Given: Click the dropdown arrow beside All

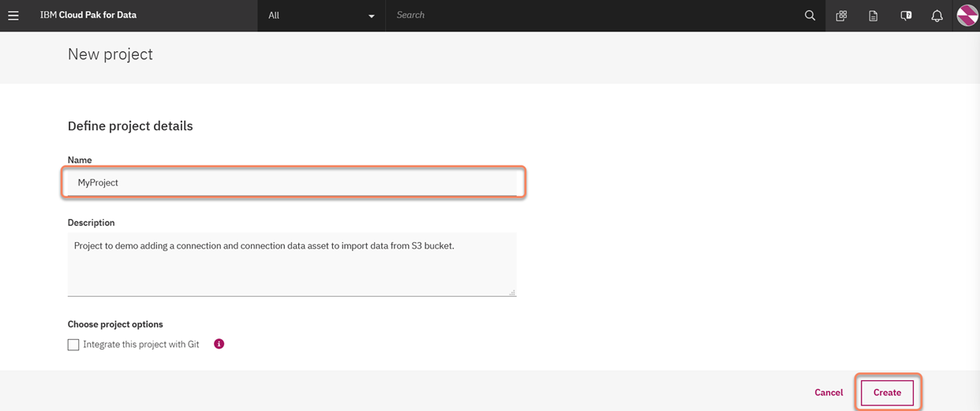Looking at the screenshot, I should pos(372,16).
